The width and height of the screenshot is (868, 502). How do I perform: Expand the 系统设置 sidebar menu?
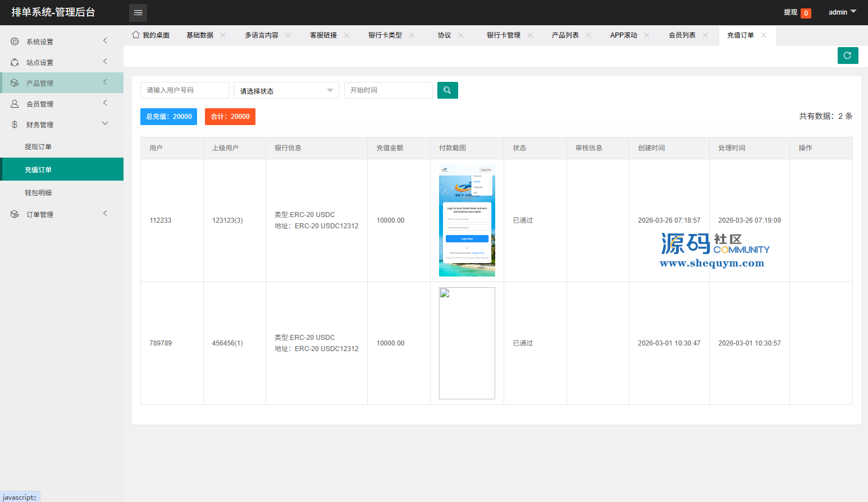[62, 42]
